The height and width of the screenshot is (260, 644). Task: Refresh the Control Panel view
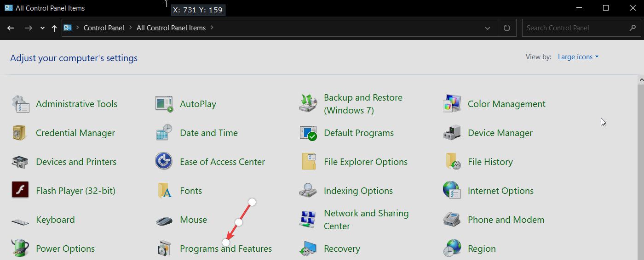(506, 28)
